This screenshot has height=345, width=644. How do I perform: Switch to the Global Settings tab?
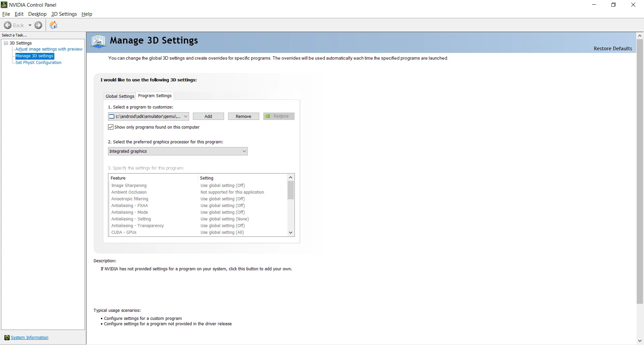(120, 96)
